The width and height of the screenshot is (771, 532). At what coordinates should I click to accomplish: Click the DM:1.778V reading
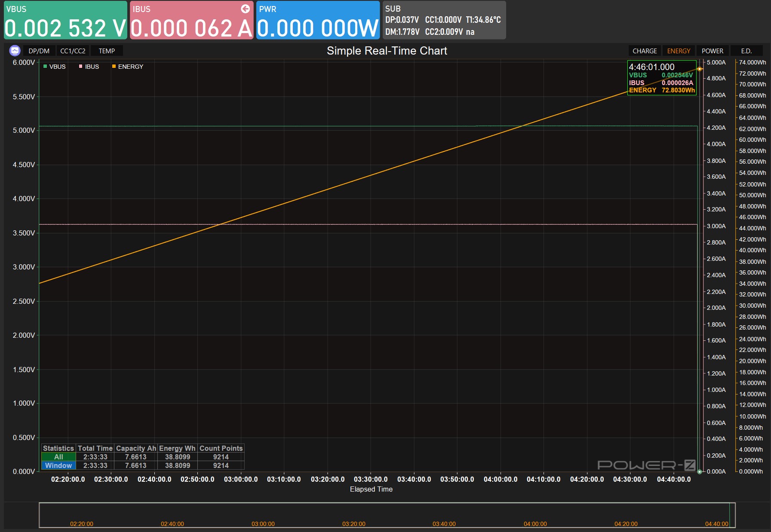coord(402,32)
